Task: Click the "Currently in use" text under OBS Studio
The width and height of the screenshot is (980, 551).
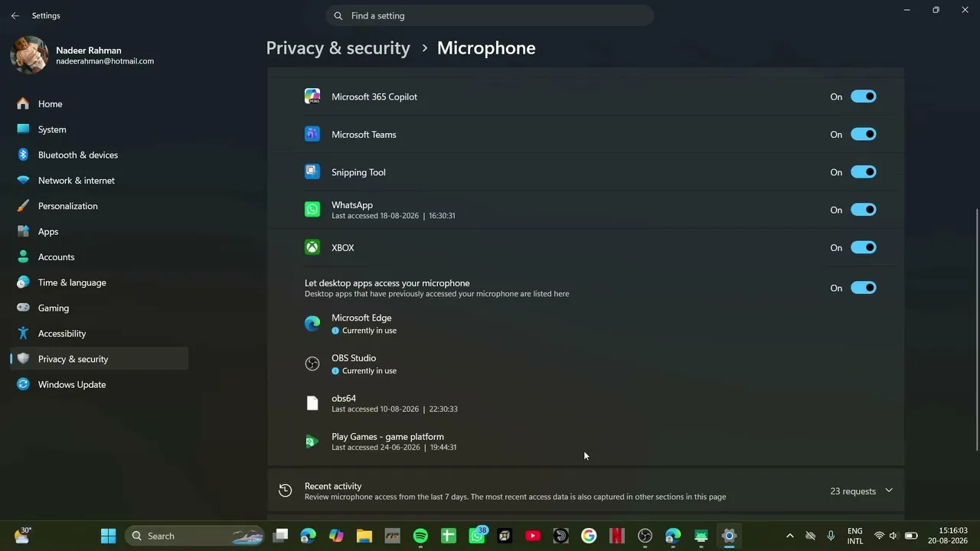Action: pyautogui.click(x=369, y=370)
